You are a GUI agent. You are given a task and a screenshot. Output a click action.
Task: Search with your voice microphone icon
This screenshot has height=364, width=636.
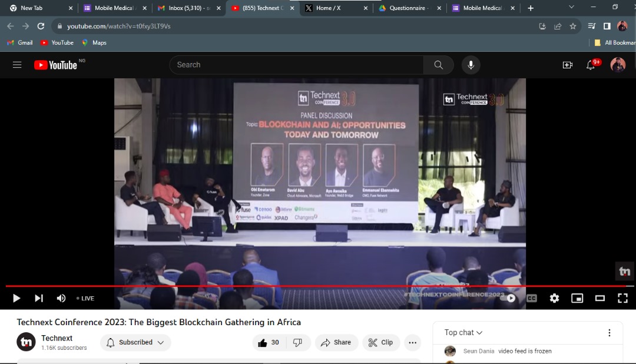[x=471, y=65]
